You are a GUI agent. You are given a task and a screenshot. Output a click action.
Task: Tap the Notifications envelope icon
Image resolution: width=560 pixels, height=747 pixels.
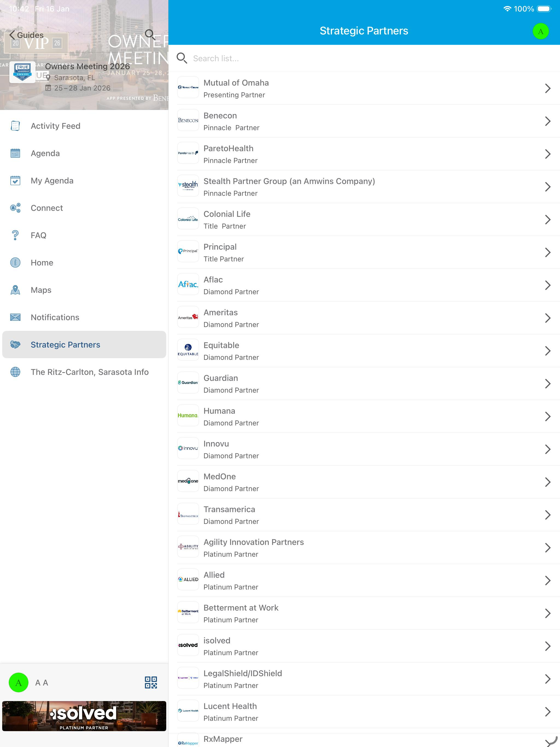tap(15, 317)
